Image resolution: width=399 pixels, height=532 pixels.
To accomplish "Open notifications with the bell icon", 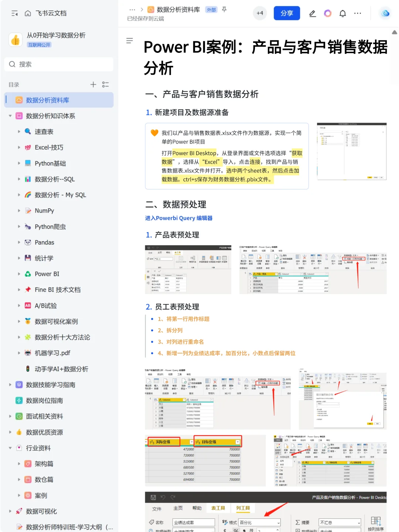I will (343, 13).
